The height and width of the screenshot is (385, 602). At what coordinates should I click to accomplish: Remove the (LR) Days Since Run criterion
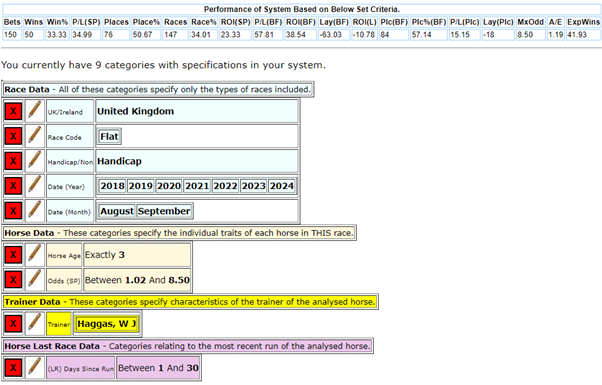13,368
